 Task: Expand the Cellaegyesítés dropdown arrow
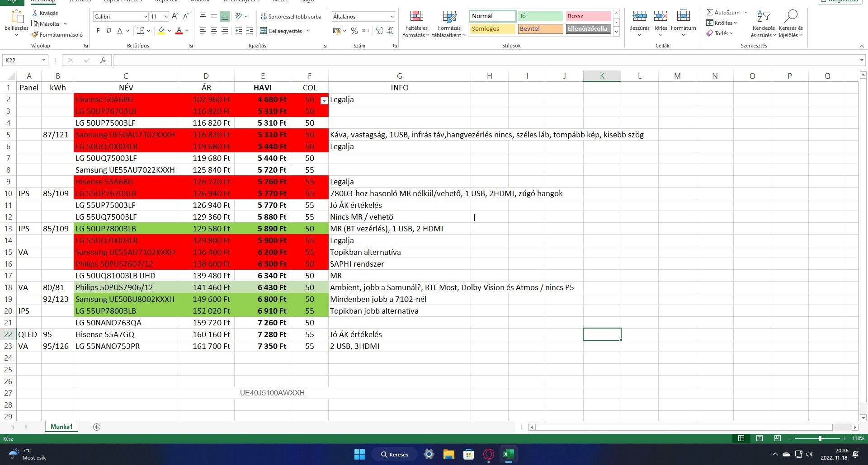(308, 31)
